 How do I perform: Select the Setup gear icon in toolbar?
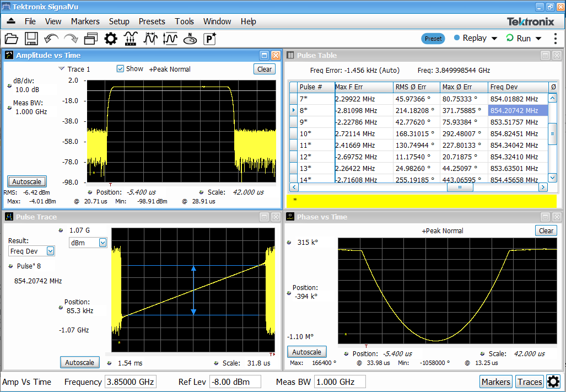tap(110, 38)
